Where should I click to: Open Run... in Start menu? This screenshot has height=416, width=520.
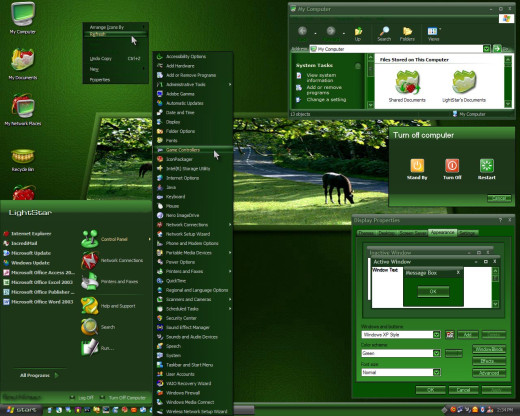coord(98,348)
